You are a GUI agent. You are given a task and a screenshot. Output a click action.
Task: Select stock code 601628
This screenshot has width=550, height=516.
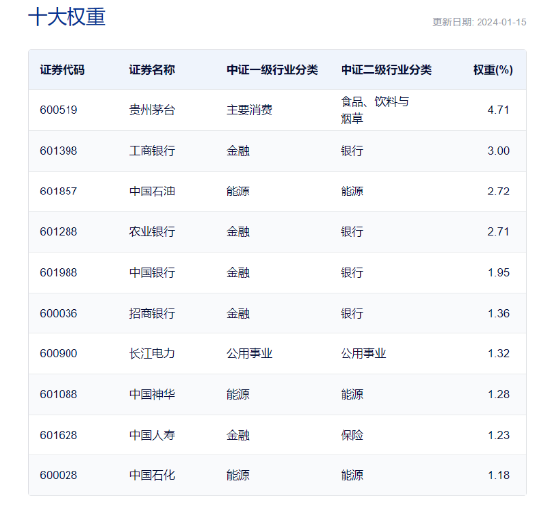click(58, 435)
